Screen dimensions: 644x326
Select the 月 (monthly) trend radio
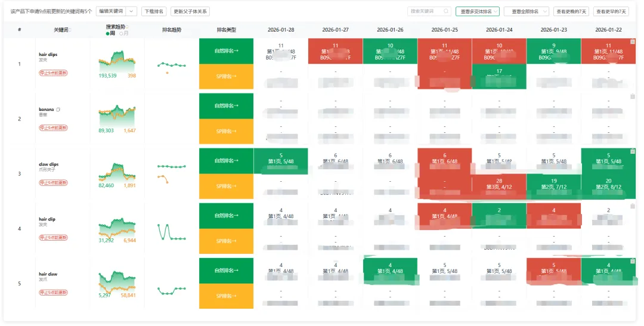point(123,33)
